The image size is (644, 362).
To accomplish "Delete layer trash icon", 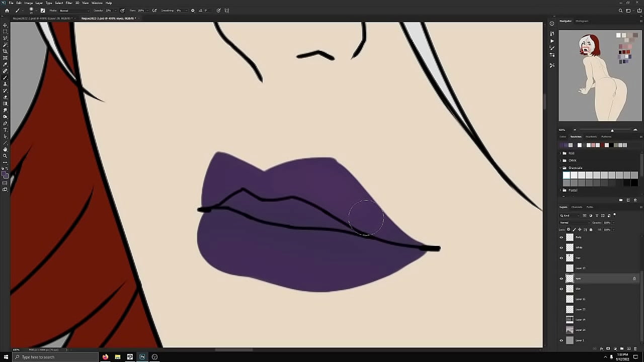I will tap(635, 348).
